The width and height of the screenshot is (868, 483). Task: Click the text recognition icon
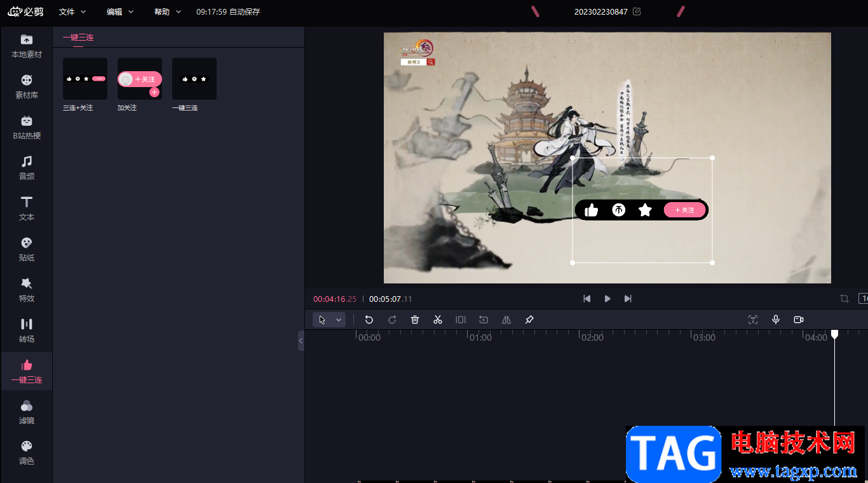753,320
